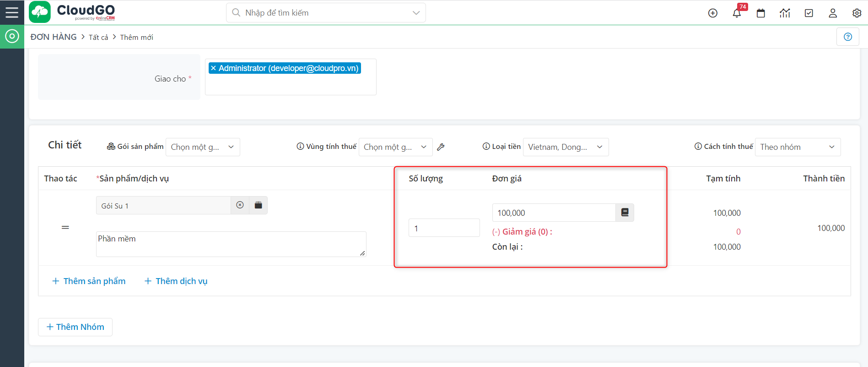868x367 pixels.
Task: Clear the Gói Su 1 product selection
Action: [240, 205]
